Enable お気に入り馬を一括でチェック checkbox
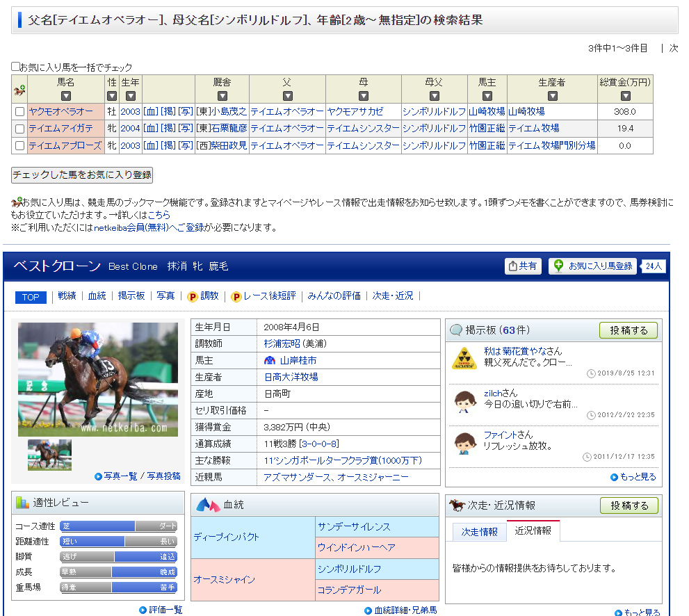Image resolution: width=689 pixels, height=616 pixels. pos(15,67)
